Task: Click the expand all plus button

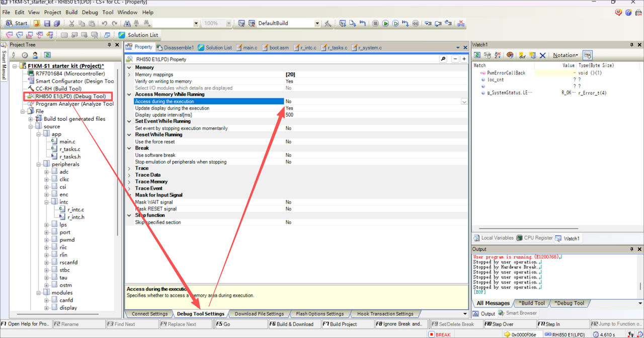Action: click(x=463, y=59)
